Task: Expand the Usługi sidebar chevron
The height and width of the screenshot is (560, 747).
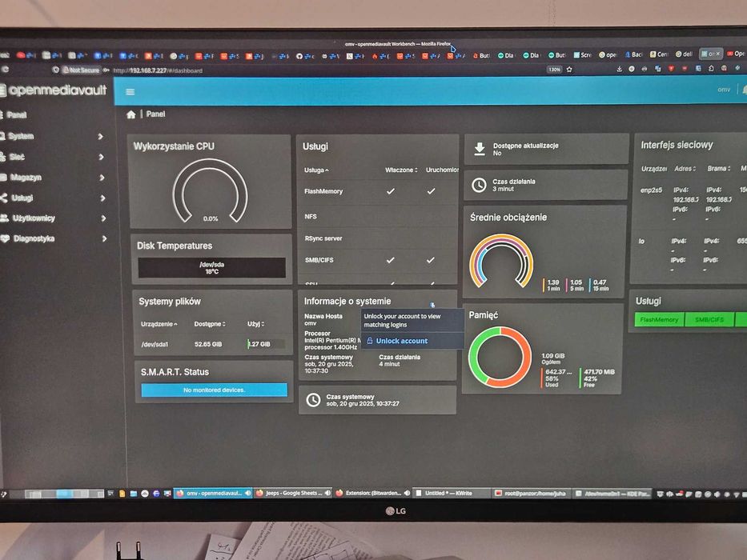Action: (102, 198)
